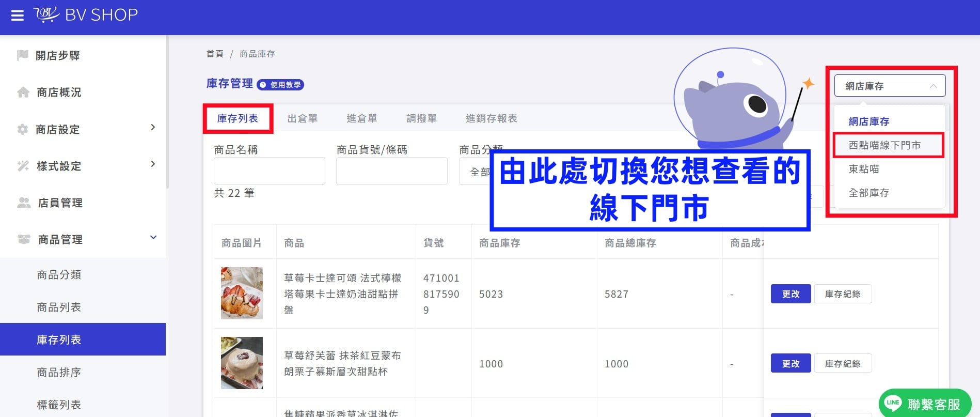Click the LINE icon in 聯繫客服
Image resolution: width=980 pixels, height=417 pixels.
coord(893,403)
